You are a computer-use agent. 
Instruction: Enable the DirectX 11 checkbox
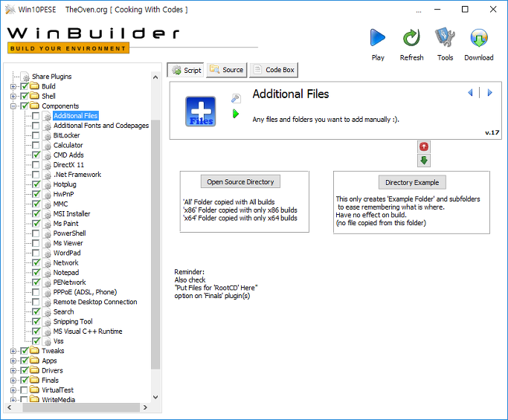coord(36,165)
